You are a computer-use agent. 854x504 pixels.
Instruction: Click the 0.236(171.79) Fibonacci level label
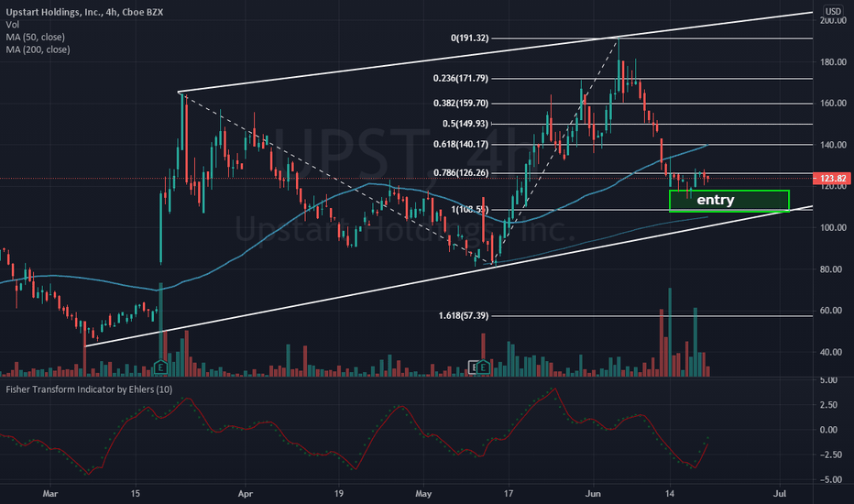[461, 79]
